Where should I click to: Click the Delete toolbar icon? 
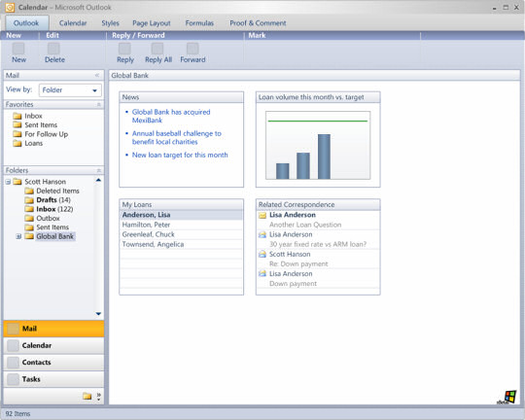click(x=53, y=49)
